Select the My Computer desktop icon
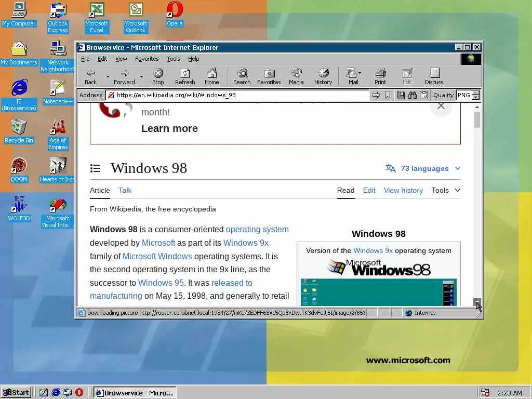Image resolution: width=532 pixels, height=399 pixels. (x=19, y=15)
